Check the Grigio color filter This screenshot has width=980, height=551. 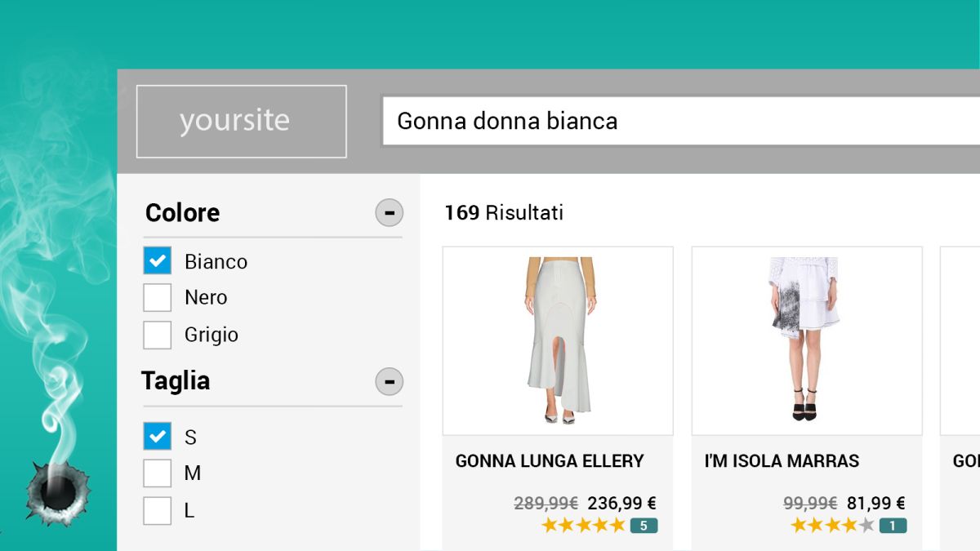[158, 335]
